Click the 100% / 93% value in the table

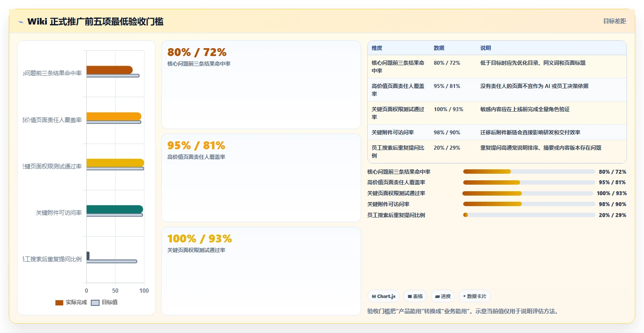point(448,109)
